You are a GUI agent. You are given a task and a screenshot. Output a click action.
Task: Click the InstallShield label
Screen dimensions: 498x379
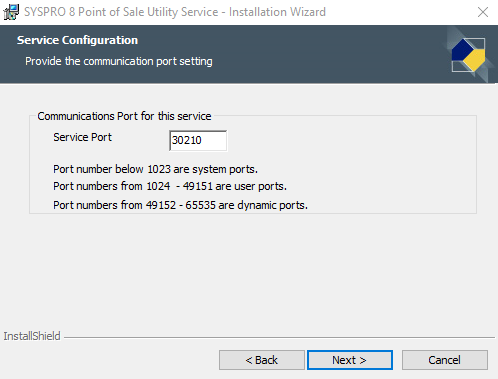[x=32, y=336]
